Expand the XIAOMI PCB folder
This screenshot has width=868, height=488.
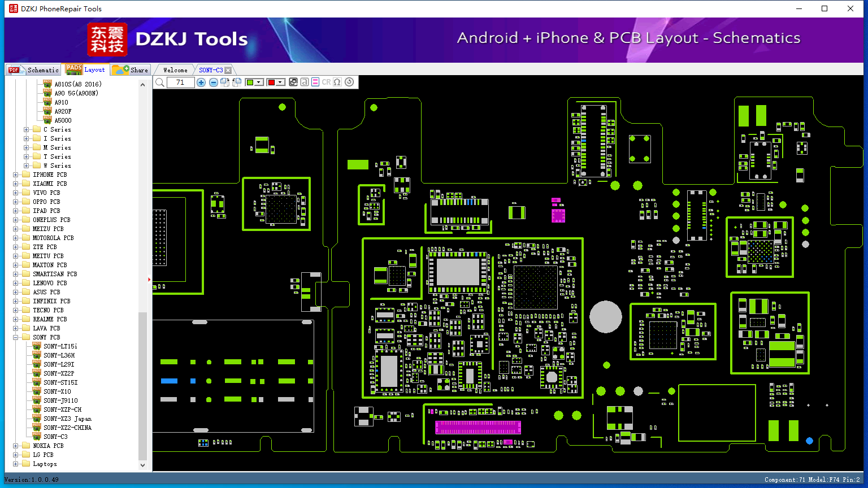pyautogui.click(x=15, y=184)
